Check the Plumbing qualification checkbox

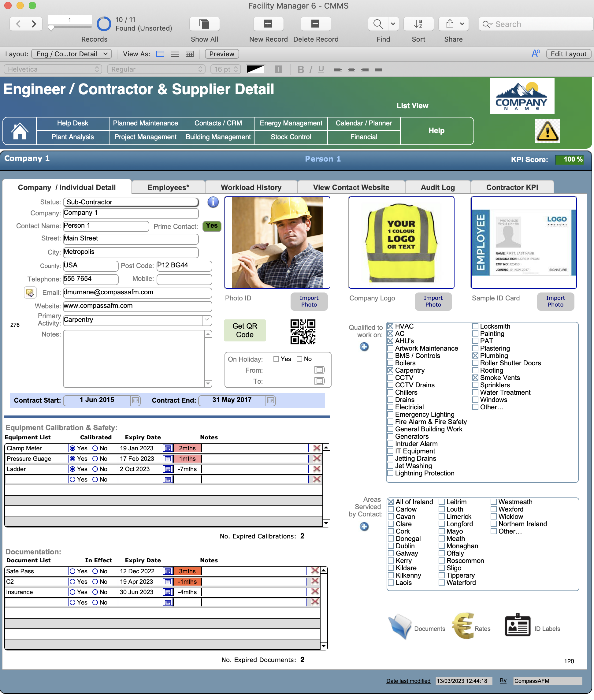pyautogui.click(x=475, y=356)
